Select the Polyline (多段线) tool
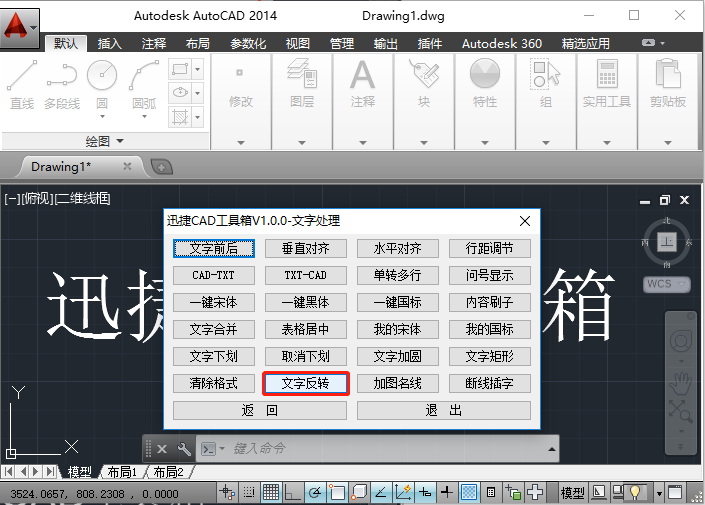Image resolution: width=705 pixels, height=505 pixels. pyautogui.click(x=62, y=85)
